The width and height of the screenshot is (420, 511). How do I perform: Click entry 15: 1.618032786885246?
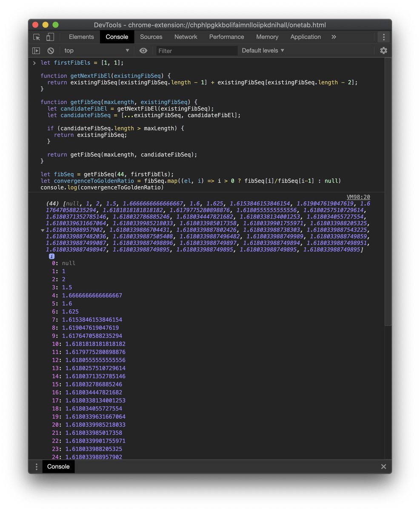tap(87, 384)
